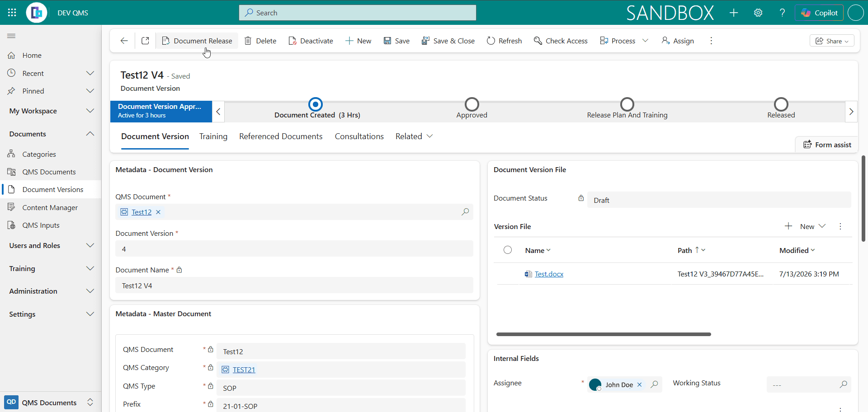Open Content Manager in sidebar
The width and height of the screenshot is (868, 412).
[50, 207]
